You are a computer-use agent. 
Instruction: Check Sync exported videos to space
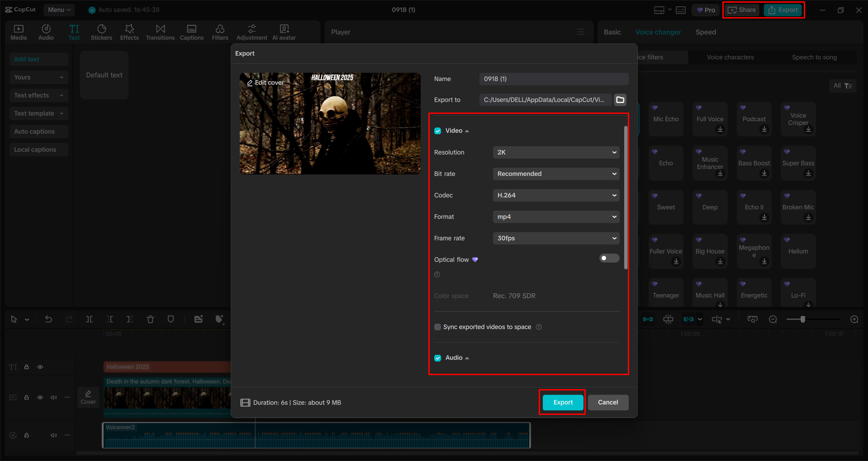[x=437, y=327]
